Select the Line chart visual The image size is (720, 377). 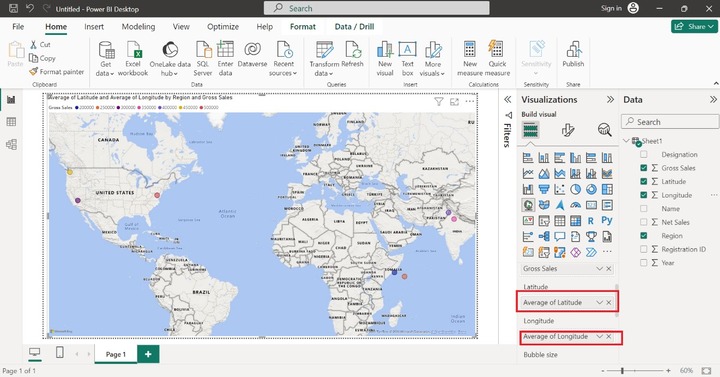pyautogui.click(x=528, y=174)
